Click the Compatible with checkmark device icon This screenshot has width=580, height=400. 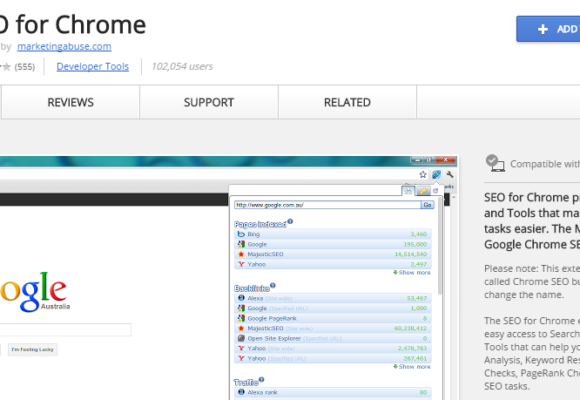(x=495, y=163)
